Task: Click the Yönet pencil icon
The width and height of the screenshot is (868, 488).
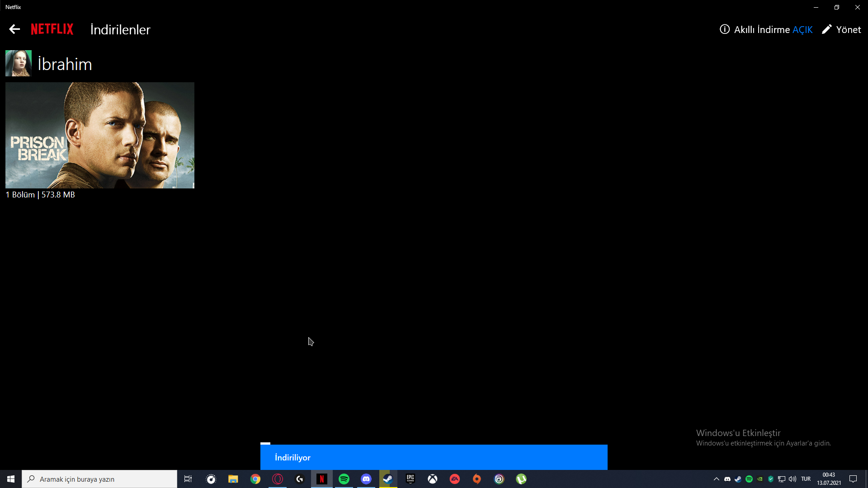Action: [x=826, y=29]
